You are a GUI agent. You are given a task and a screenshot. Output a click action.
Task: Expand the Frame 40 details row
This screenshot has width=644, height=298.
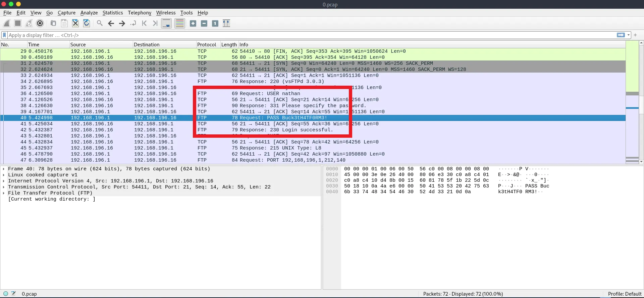[x=4, y=169]
